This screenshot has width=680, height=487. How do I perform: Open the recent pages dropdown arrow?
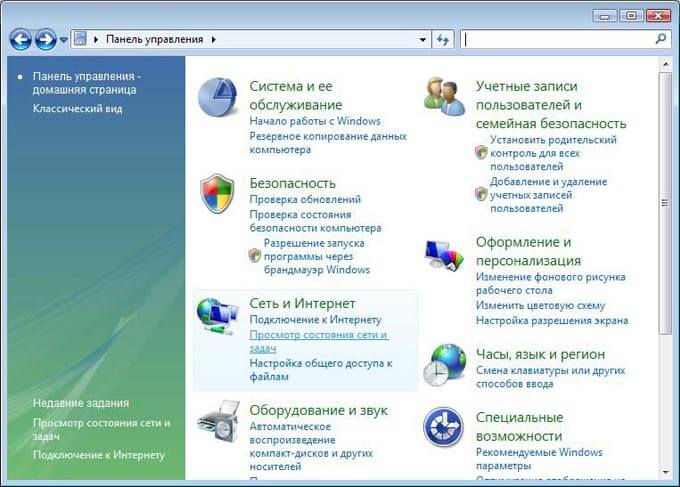click(x=64, y=40)
